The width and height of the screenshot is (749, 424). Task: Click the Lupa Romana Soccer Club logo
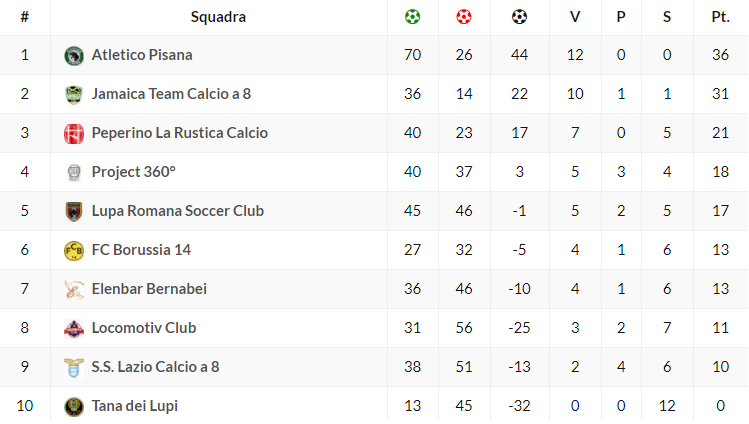pyautogui.click(x=73, y=211)
